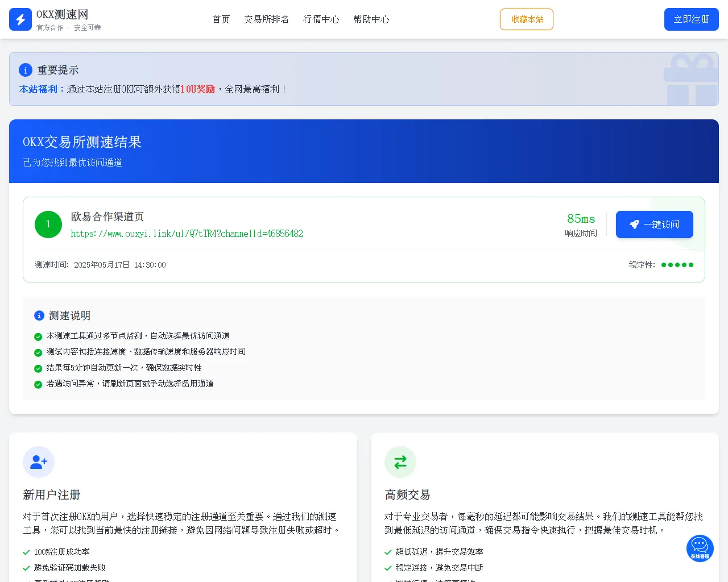Click the 一键访问 button
This screenshot has height=582, width=728.
coord(655,225)
